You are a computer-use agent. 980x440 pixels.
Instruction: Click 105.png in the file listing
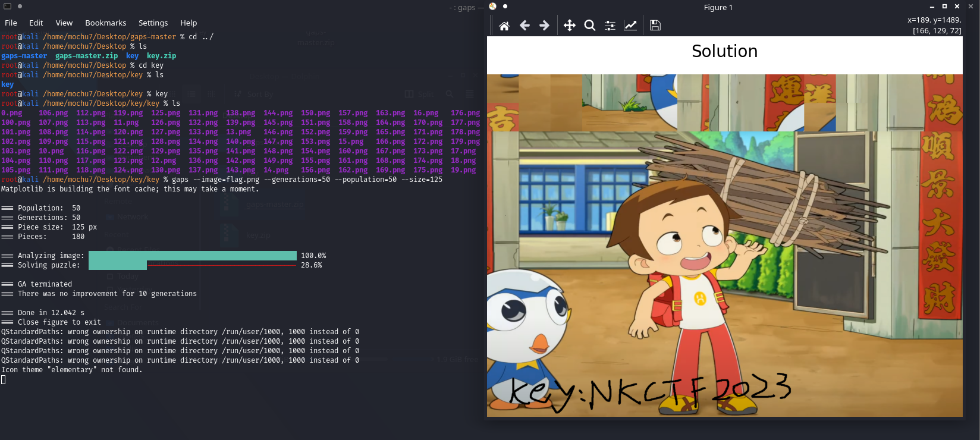coord(16,170)
